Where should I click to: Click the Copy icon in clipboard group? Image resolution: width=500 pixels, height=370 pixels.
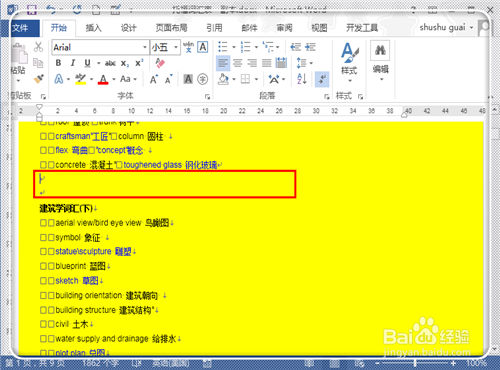tap(38, 63)
